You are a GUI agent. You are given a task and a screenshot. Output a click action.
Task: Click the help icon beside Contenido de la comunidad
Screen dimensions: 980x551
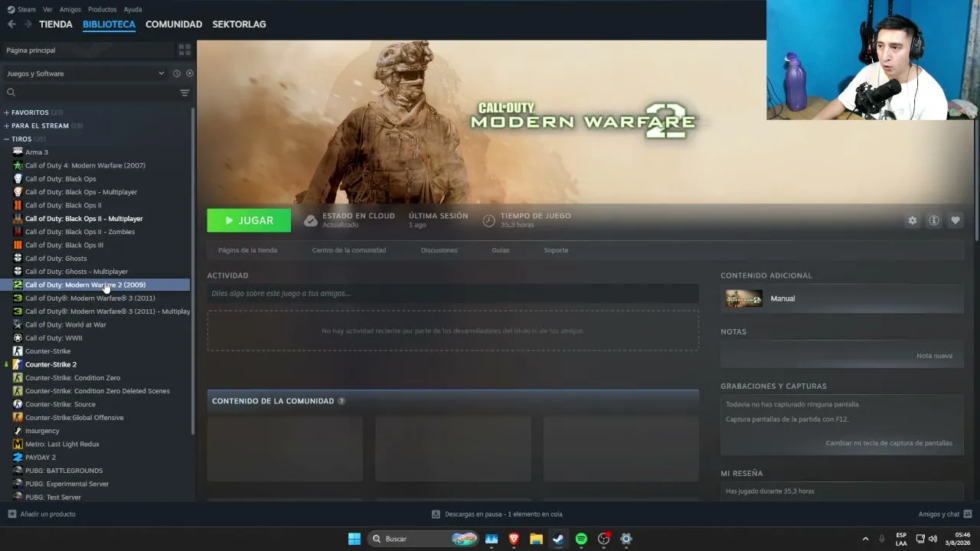pyautogui.click(x=341, y=401)
